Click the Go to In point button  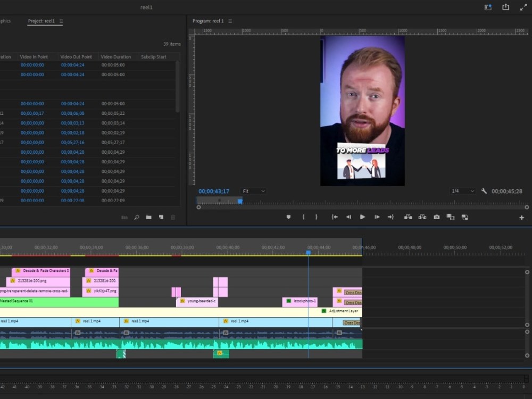point(335,217)
